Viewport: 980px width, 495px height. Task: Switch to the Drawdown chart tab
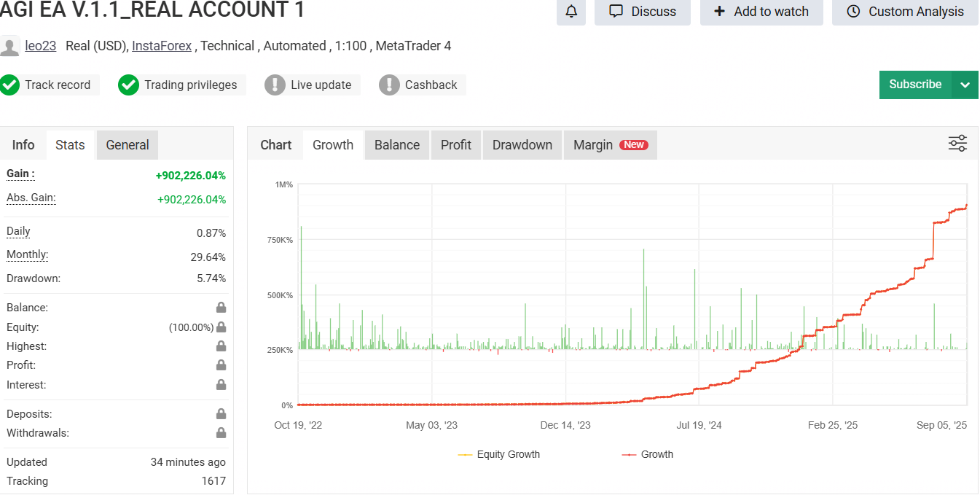[x=522, y=145]
